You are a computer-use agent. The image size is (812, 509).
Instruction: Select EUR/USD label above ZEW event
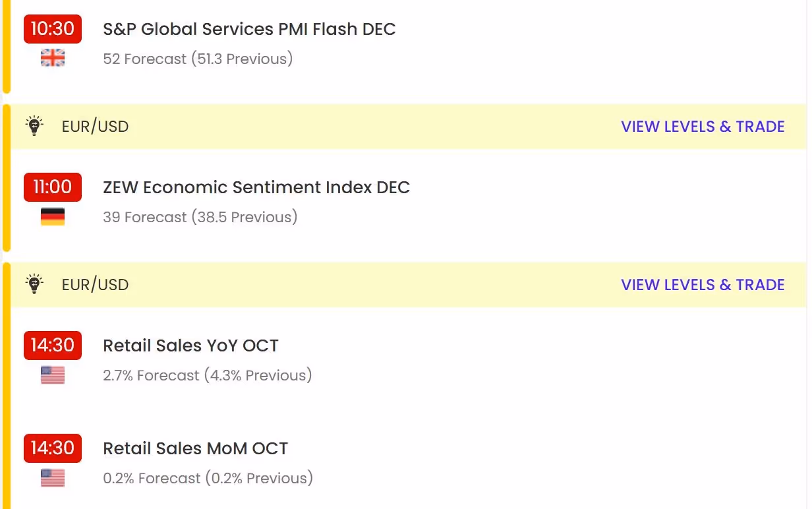[x=95, y=127]
